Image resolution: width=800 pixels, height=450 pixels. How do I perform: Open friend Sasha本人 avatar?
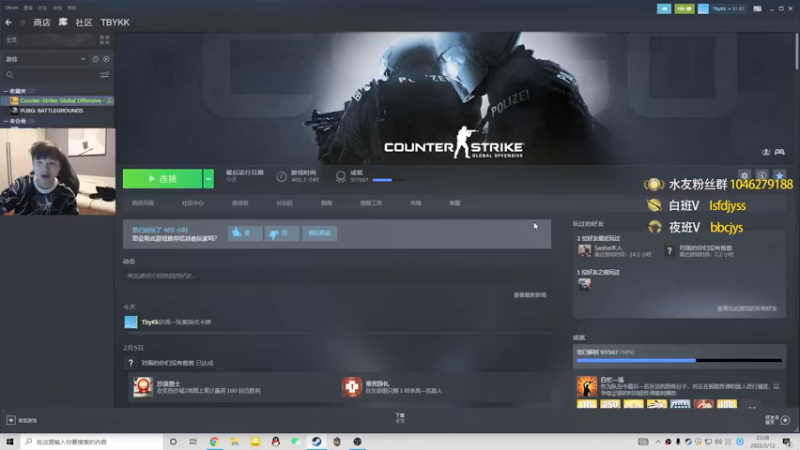[585, 250]
